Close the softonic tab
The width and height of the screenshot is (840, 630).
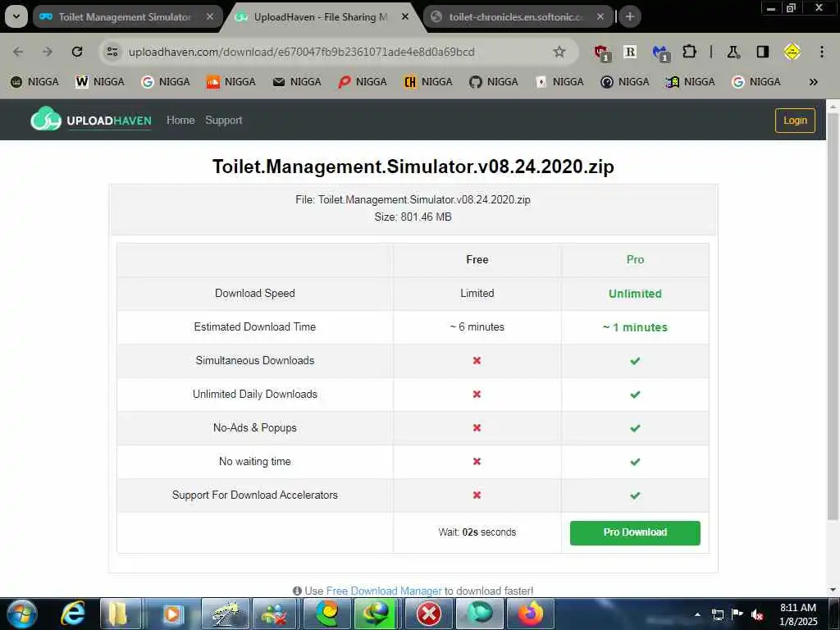[600, 16]
